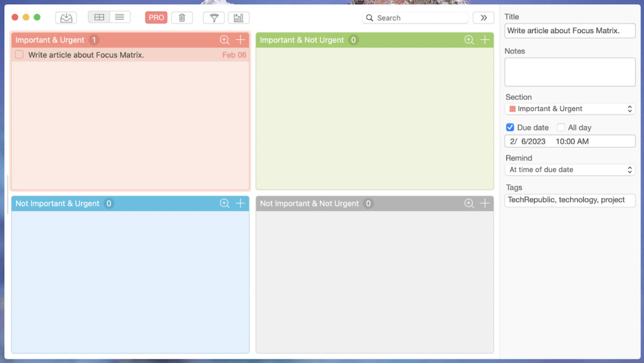The height and width of the screenshot is (363, 644).
Task: Open the statistics chart icon
Action: (238, 17)
